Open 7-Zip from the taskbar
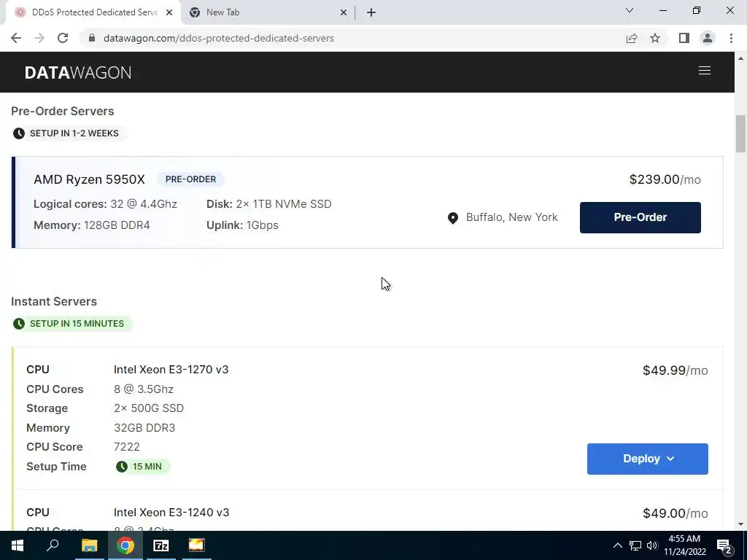 pos(161,545)
